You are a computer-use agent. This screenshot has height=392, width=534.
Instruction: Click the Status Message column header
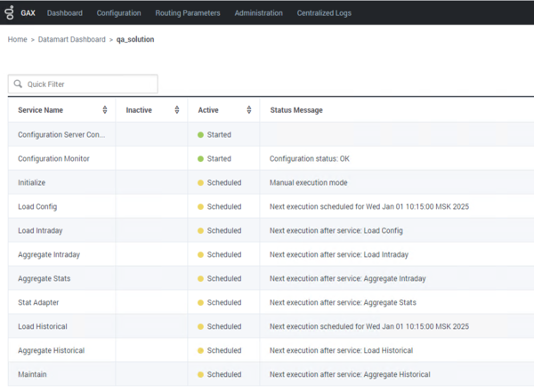coord(296,110)
